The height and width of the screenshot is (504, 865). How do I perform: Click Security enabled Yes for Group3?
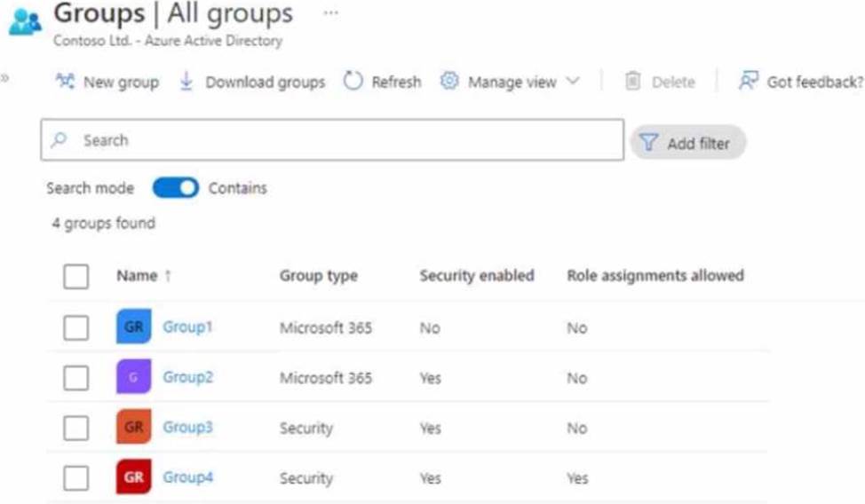point(431,429)
